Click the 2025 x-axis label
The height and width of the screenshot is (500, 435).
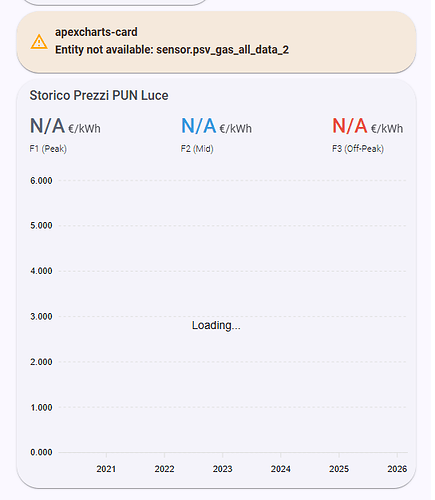tap(339, 469)
